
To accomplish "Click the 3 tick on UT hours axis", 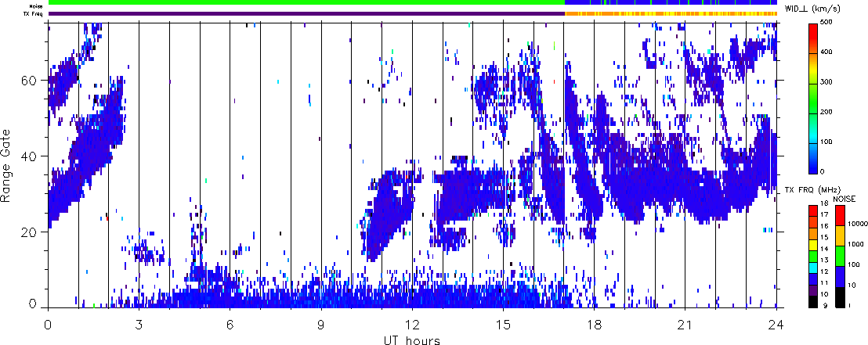I will tap(139, 323).
